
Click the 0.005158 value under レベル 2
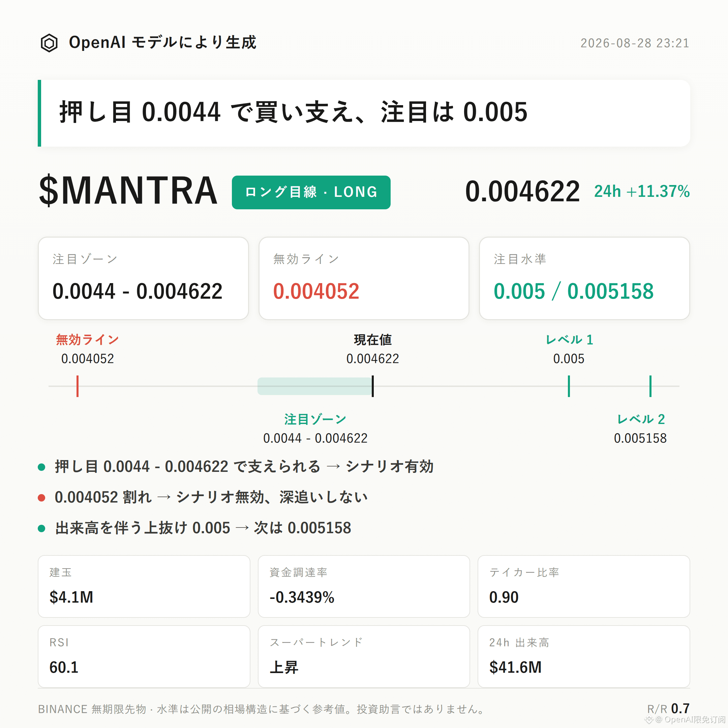(x=640, y=438)
